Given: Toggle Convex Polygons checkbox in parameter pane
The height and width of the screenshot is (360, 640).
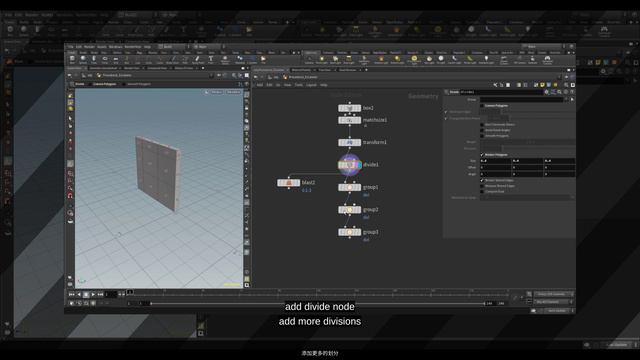Looking at the screenshot, I should click(x=482, y=106).
